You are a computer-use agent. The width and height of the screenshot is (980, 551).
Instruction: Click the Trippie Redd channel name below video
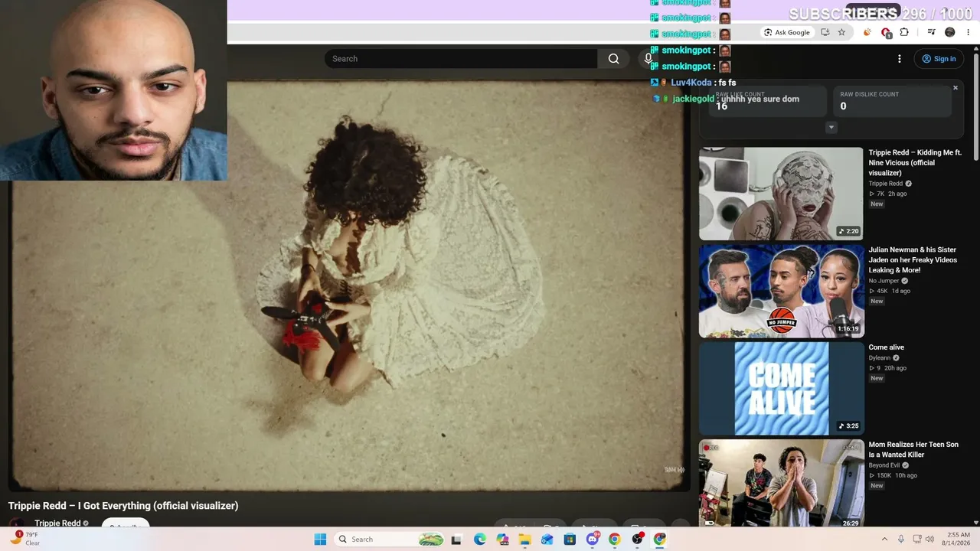(57, 523)
